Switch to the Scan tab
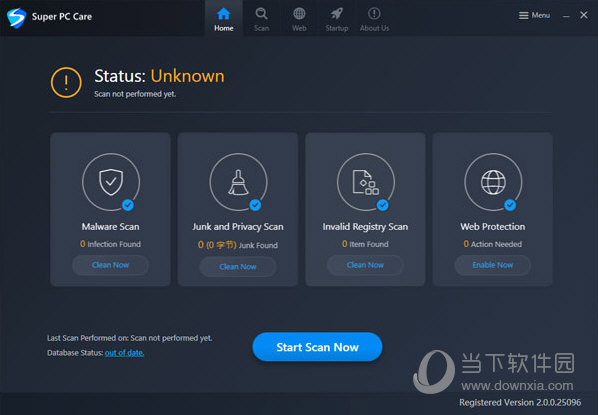 click(261, 19)
